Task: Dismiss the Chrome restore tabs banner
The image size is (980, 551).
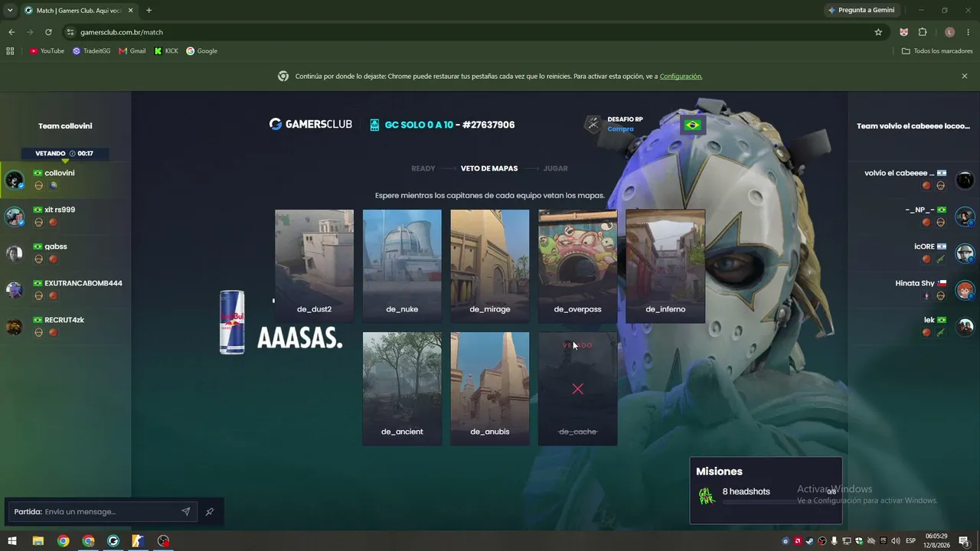Action: click(x=965, y=77)
